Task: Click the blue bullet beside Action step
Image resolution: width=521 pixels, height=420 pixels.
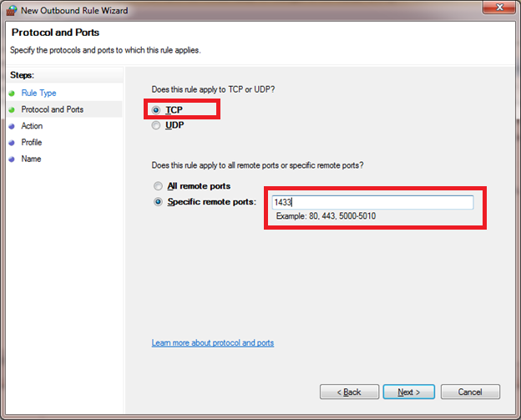Action: (x=12, y=126)
